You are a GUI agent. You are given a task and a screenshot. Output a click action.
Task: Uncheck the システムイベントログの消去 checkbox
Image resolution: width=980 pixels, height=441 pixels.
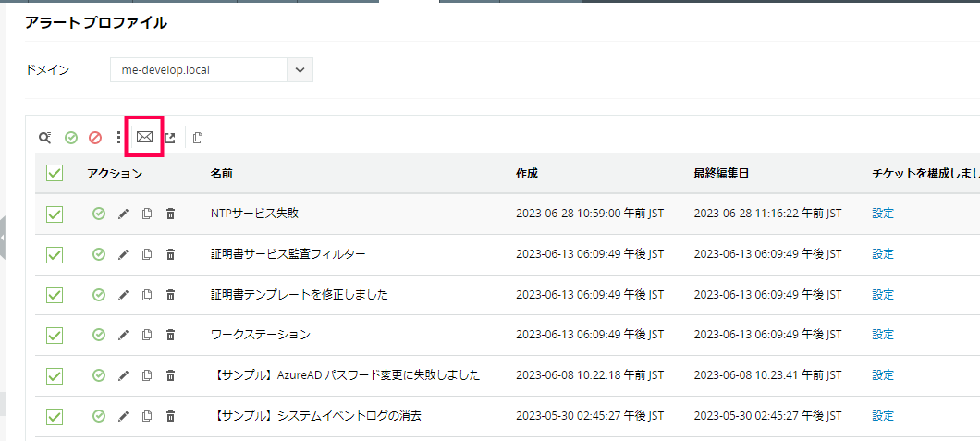click(x=55, y=416)
